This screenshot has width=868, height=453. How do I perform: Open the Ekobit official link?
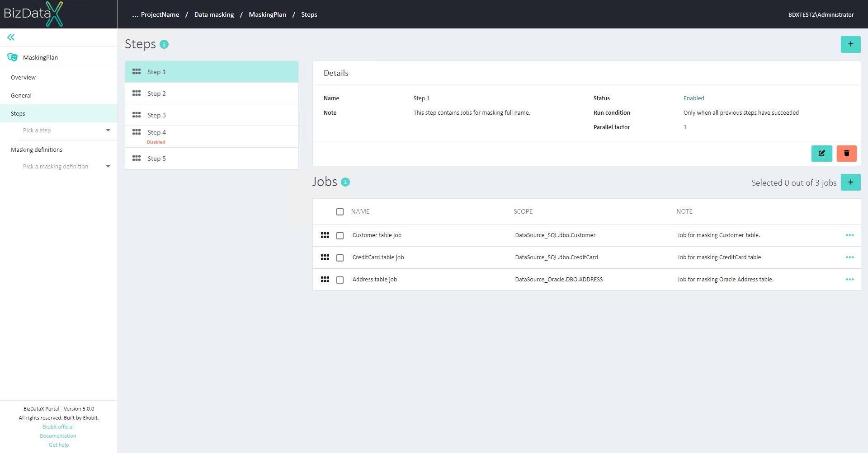[x=58, y=427]
